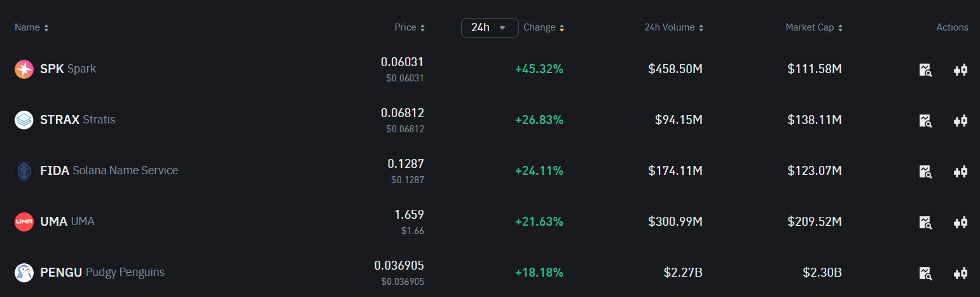Click trade candlestick icon for PENGU
Viewport: 980px width, 297px height.
pyautogui.click(x=960, y=273)
